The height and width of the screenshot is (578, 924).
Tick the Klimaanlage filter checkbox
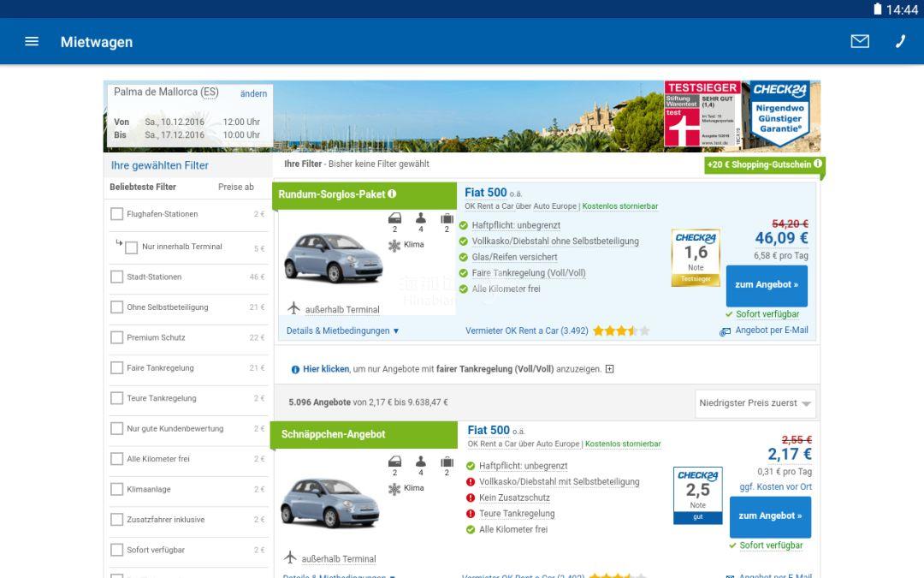pyautogui.click(x=116, y=490)
